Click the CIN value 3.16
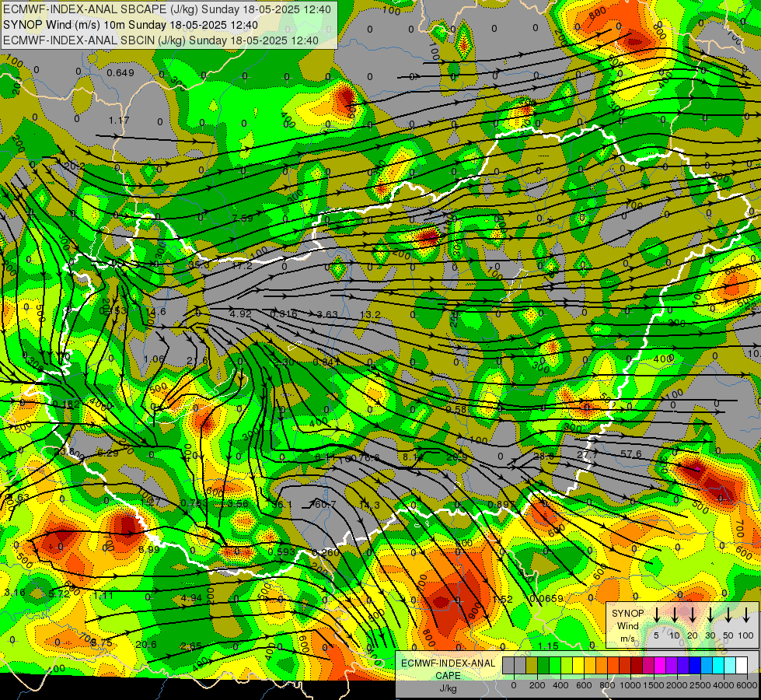 coord(15,593)
